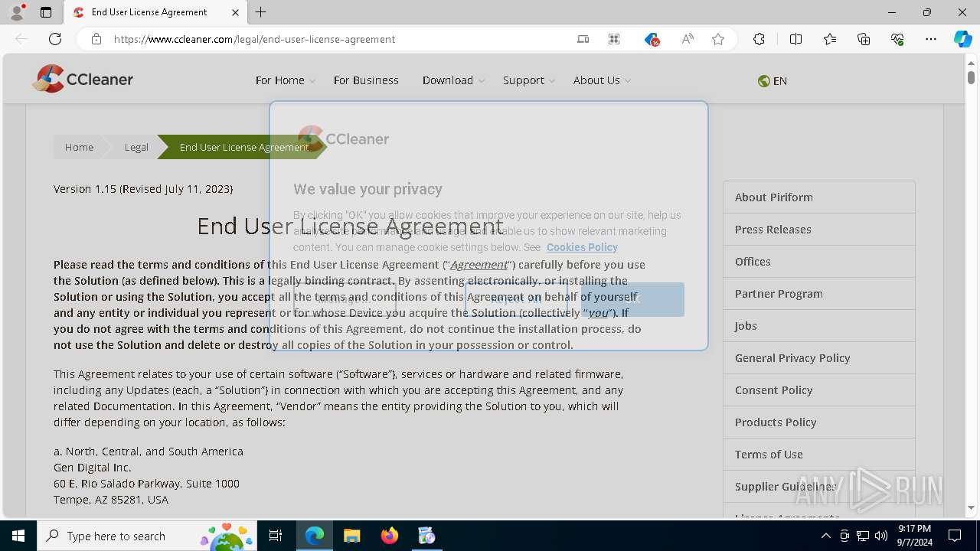Open the CCleaner installer taskbar icon

(x=427, y=536)
